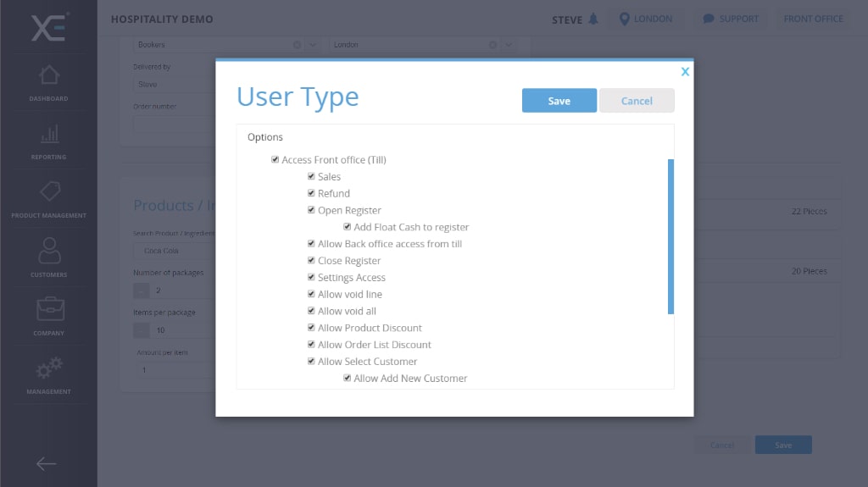Toggle Allow void all checkbox
868x487 pixels.
311,311
